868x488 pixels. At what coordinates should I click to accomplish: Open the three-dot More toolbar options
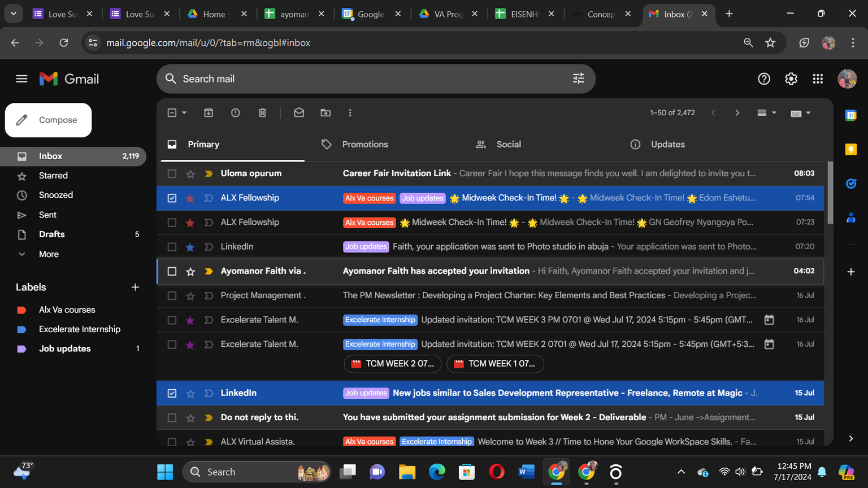(350, 113)
